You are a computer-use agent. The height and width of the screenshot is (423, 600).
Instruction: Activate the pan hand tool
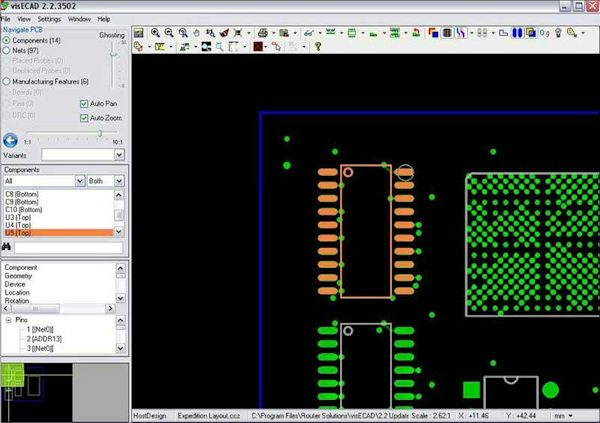coord(196,33)
